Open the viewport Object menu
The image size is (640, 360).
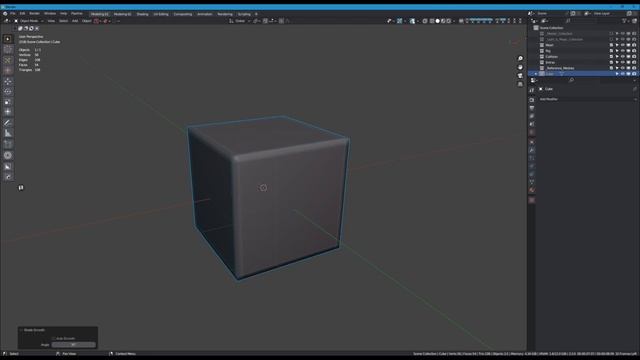pos(87,21)
